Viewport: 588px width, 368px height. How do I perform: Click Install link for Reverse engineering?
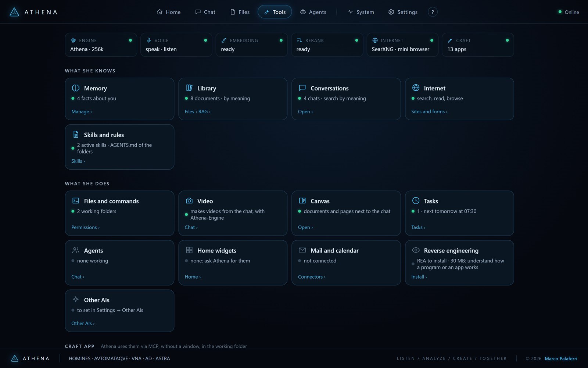click(x=419, y=277)
